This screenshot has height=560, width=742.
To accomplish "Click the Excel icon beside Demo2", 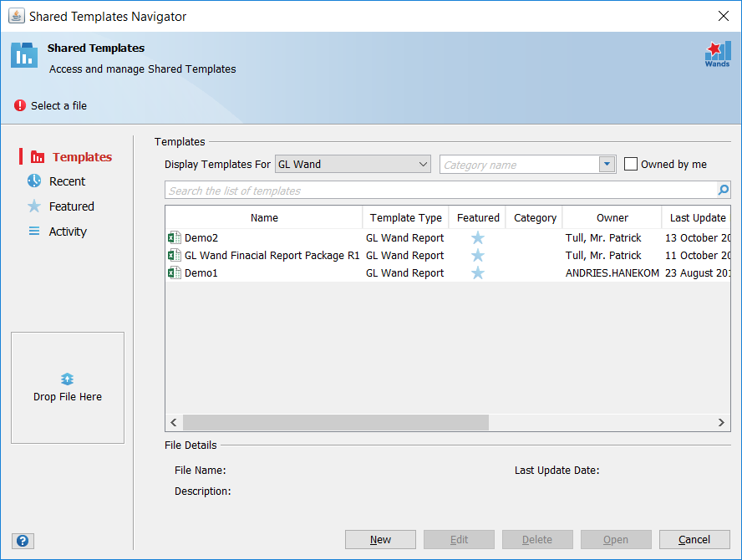I will point(174,237).
